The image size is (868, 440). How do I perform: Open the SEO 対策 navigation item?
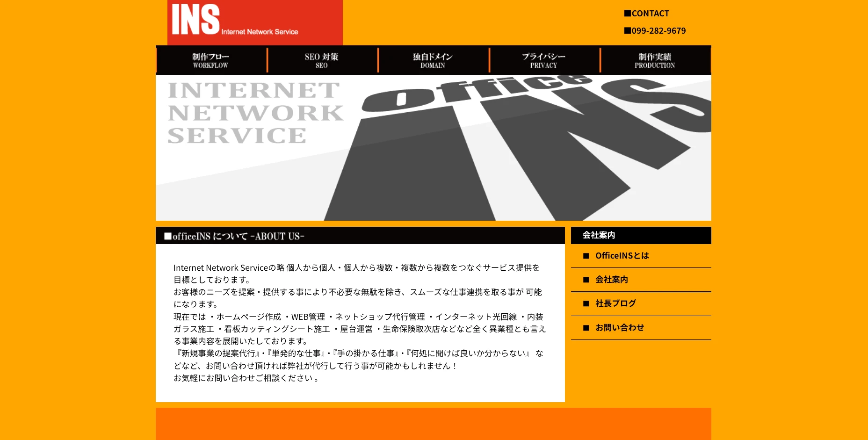pyautogui.click(x=322, y=60)
